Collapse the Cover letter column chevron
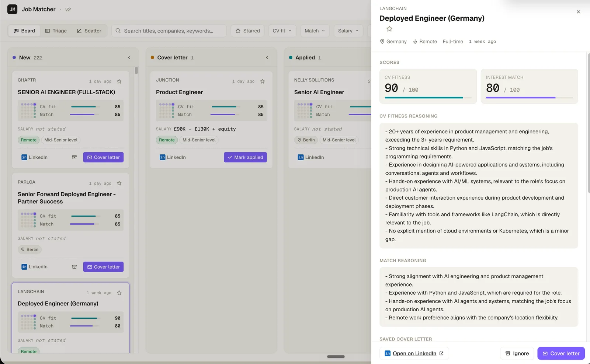The width and height of the screenshot is (590, 364). click(267, 57)
